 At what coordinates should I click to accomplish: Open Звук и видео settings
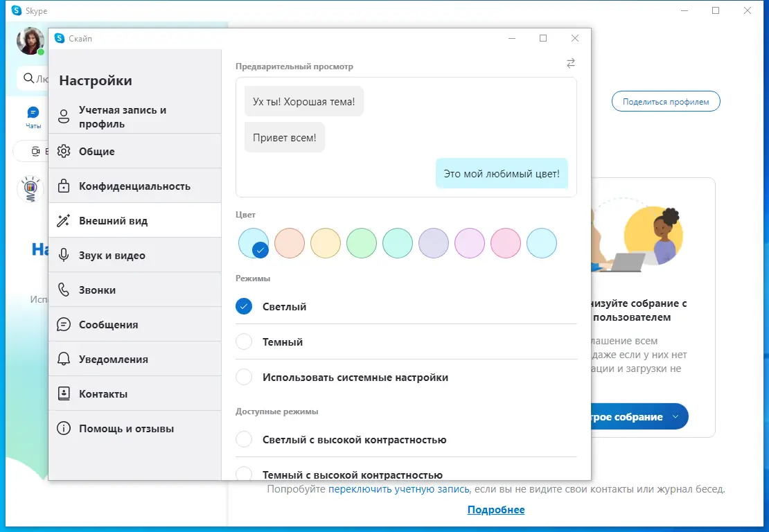[135, 256]
